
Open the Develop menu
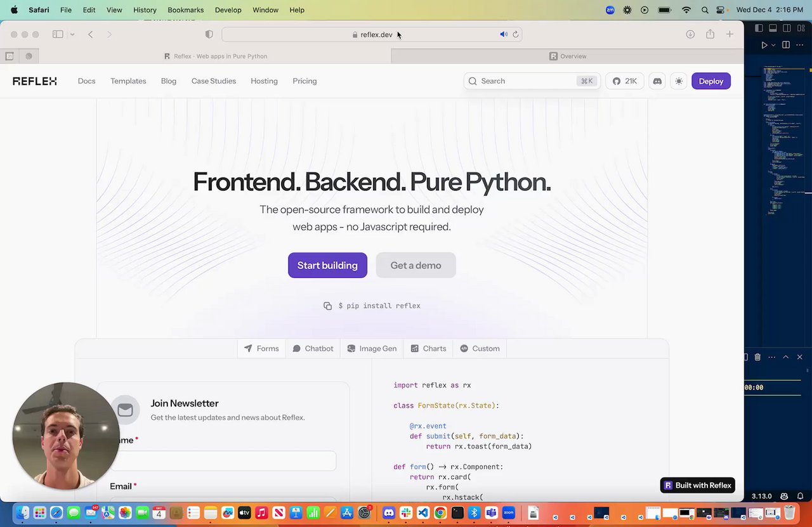click(x=228, y=10)
